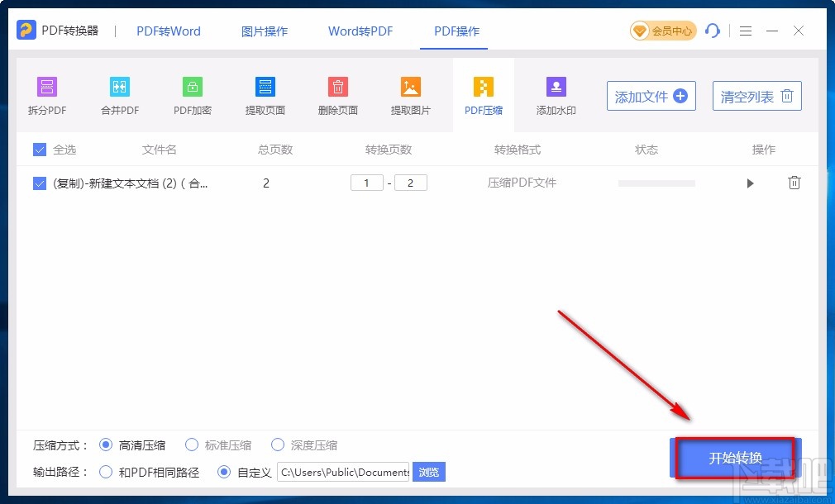Screen dimensions: 835x504
Task: Start converting this file with play arrow
Action: tap(751, 183)
